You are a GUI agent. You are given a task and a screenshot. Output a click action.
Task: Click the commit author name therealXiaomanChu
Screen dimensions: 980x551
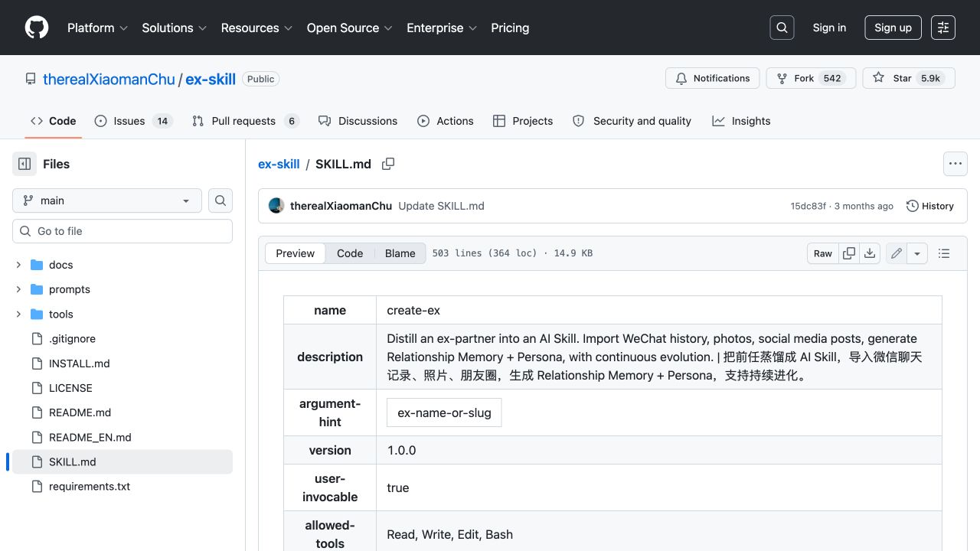341,206
